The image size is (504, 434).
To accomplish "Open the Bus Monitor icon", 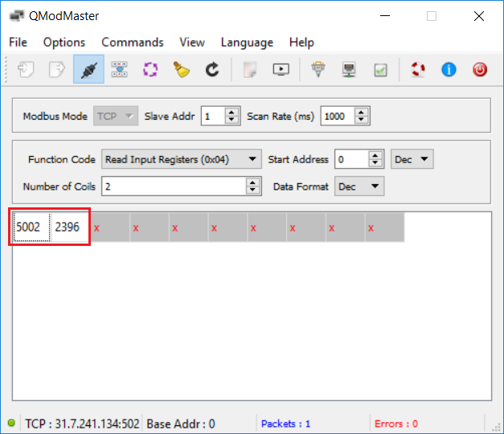I will click(x=281, y=69).
